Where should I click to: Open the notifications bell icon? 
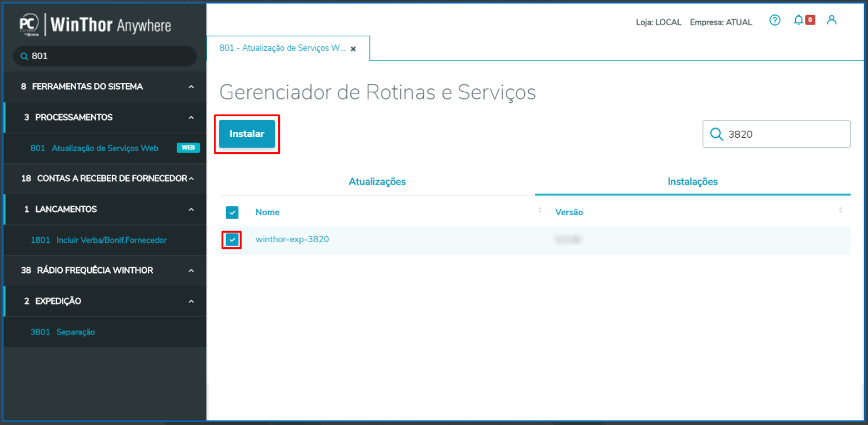[799, 20]
